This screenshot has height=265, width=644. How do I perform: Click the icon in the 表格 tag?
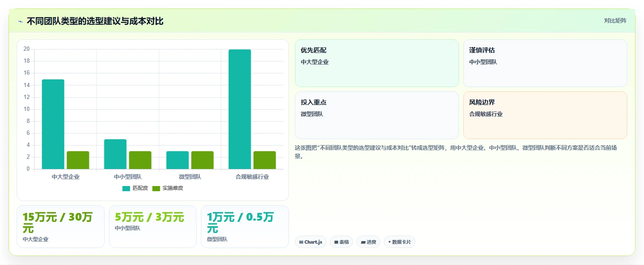tap(336, 242)
